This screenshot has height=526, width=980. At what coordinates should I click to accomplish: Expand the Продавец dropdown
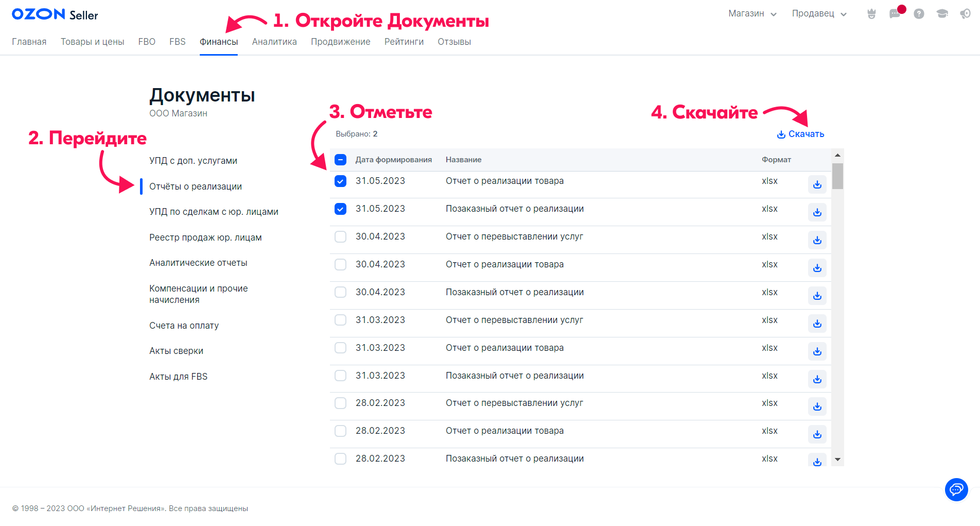click(819, 14)
